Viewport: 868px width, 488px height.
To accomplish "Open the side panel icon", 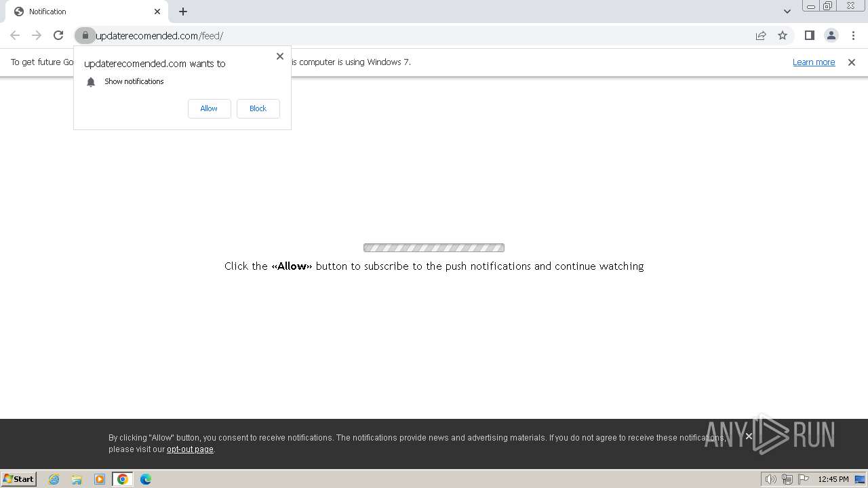I will tap(809, 35).
